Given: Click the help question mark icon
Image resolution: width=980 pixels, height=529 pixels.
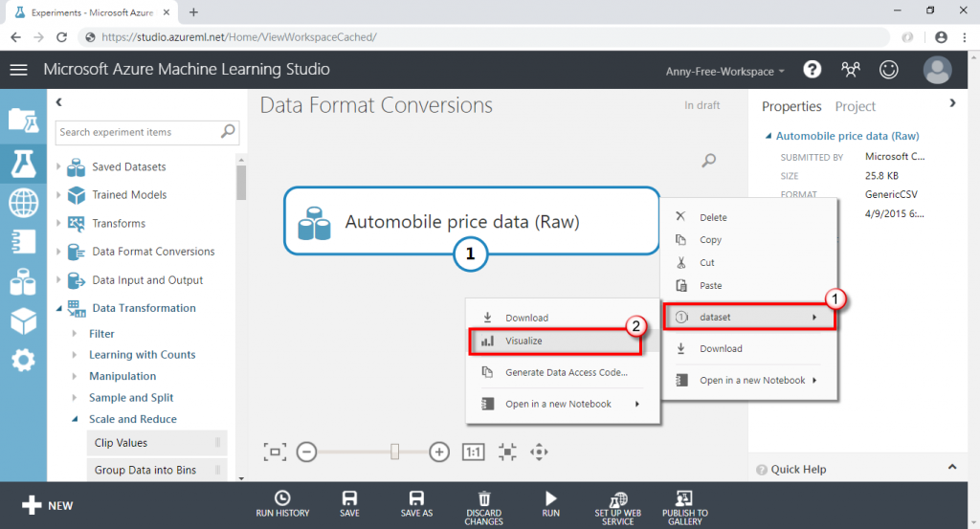Looking at the screenshot, I should (812, 69).
